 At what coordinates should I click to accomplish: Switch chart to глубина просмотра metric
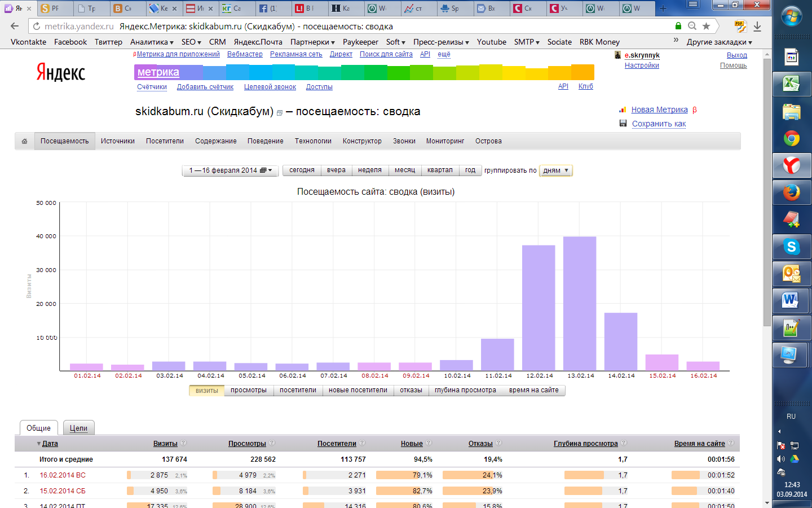coord(466,390)
